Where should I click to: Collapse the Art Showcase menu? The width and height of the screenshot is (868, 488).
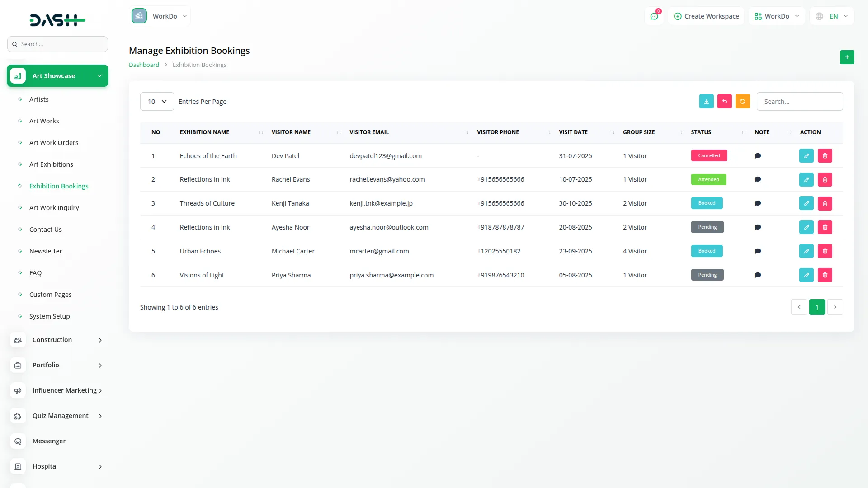click(57, 76)
